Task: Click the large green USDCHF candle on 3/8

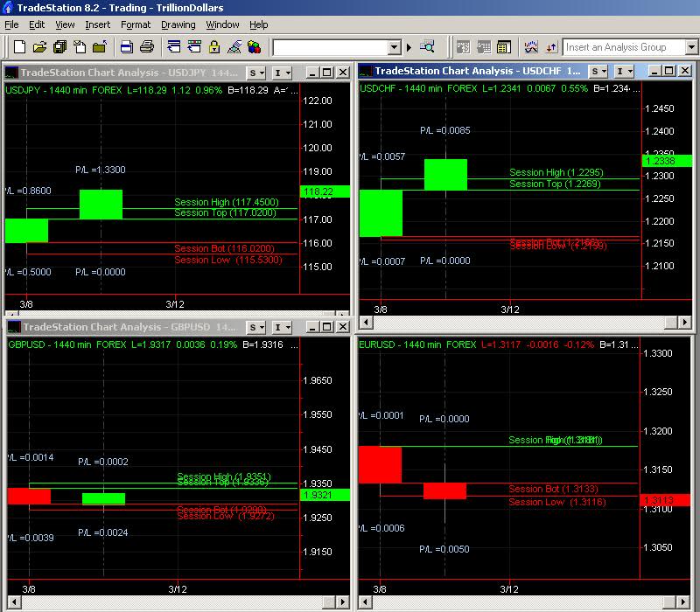Action: point(381,212)
